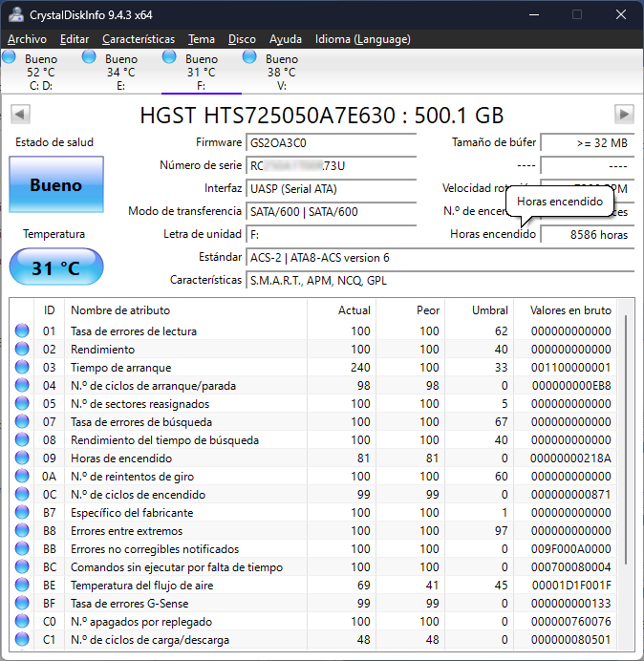Open the Disco menu

coord(242,39)
